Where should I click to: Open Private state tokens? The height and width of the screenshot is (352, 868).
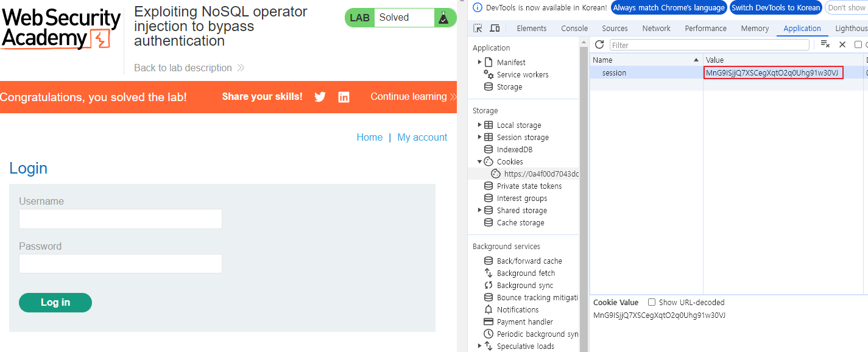[529, 186]
